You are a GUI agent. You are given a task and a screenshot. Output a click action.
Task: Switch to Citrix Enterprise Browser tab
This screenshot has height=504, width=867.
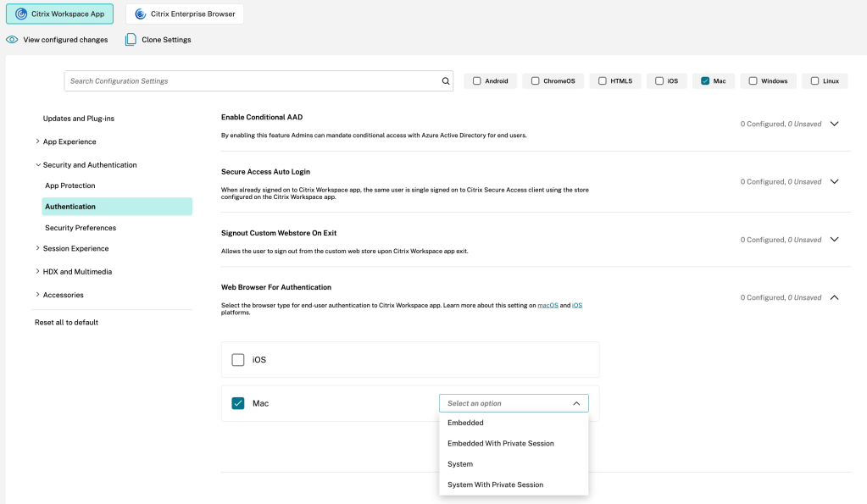[185, 14]
